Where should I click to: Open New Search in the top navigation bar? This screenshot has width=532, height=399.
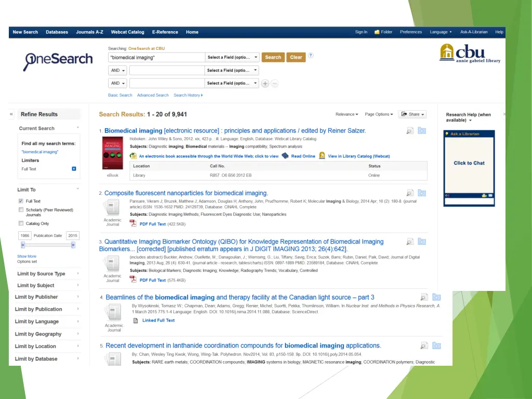25,32
